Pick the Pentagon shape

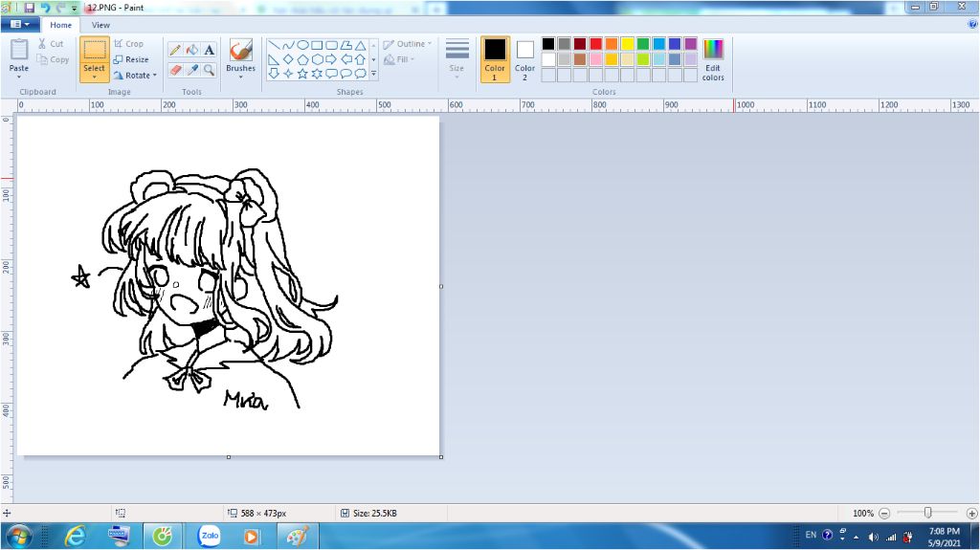[x=302, y=59]
